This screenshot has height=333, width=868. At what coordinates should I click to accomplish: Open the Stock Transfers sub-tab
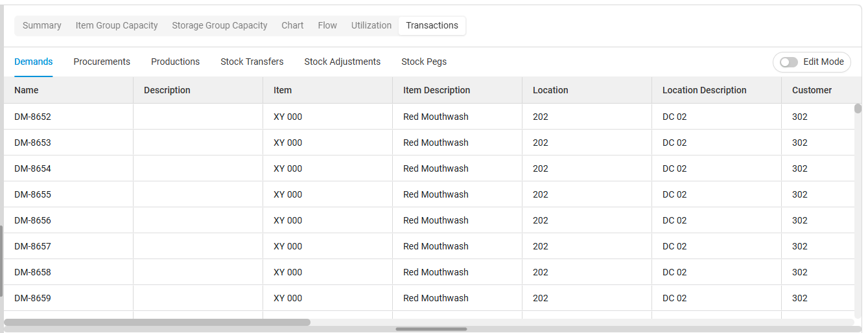coord(252,62)
